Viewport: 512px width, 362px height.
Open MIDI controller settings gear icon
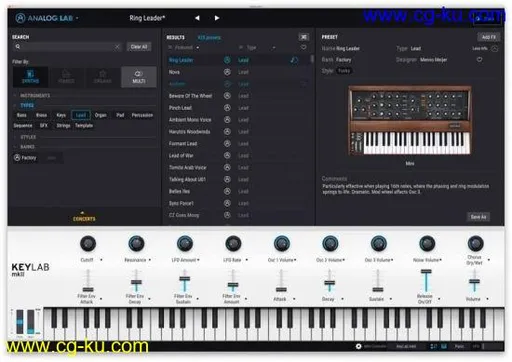(x=359, y=346)
